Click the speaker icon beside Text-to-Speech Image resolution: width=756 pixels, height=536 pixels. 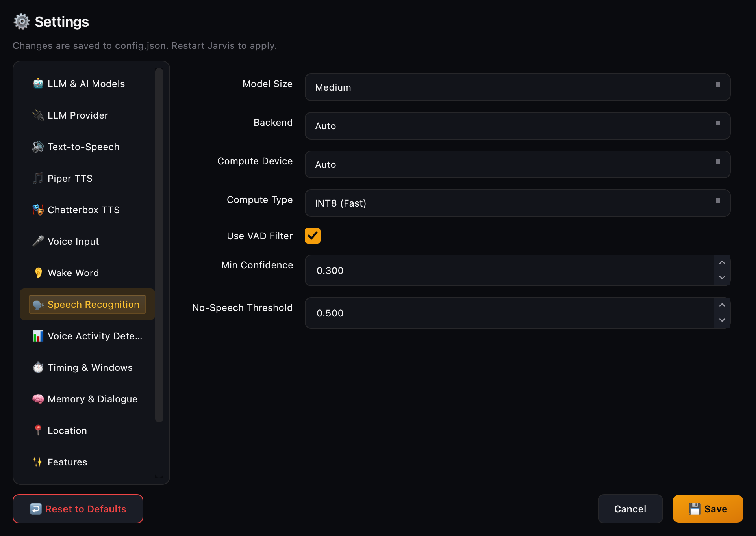[x=38, y=147]
